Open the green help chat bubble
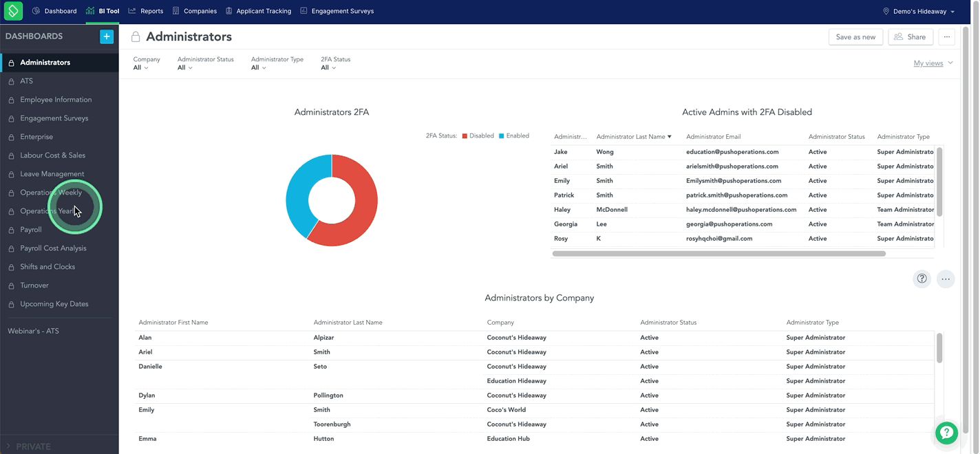 coord(947,433)
